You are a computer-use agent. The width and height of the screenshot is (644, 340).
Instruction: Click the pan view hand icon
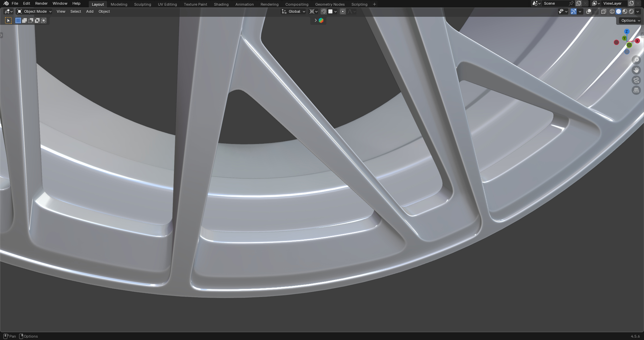(636, 70)
